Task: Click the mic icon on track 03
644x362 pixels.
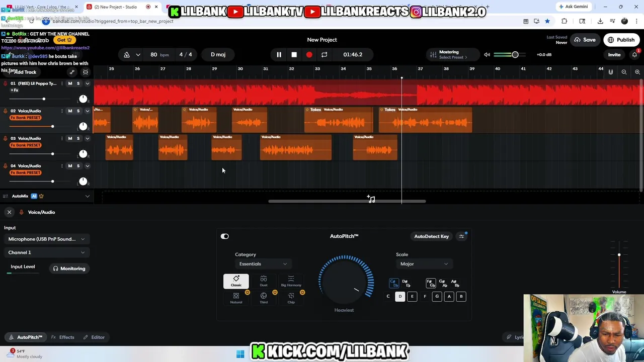Action: coord(6,138)
